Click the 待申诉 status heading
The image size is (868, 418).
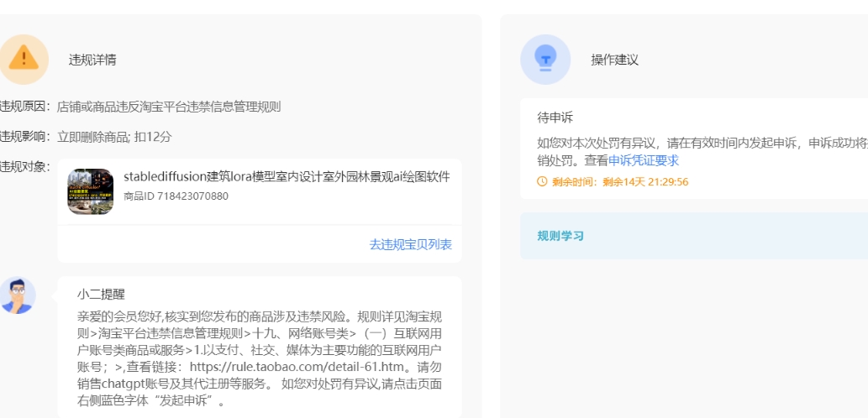pos(555,118)
